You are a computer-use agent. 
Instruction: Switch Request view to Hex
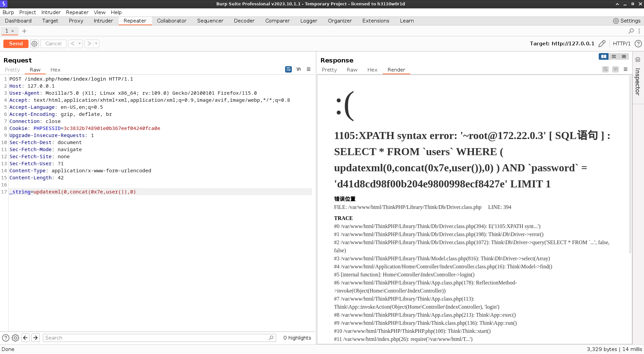click(55, 70)
